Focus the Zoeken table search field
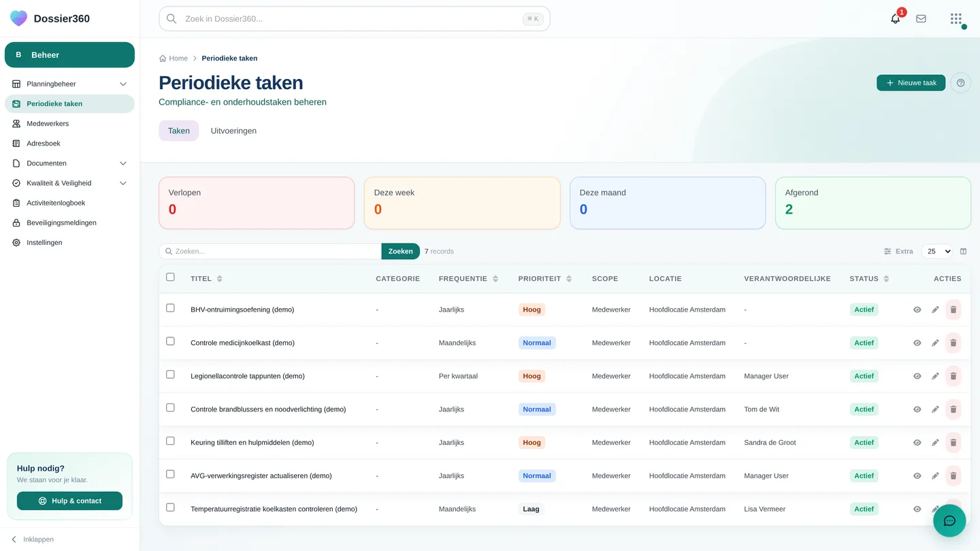This screenshot has width=980, height=551. point(270,252)
